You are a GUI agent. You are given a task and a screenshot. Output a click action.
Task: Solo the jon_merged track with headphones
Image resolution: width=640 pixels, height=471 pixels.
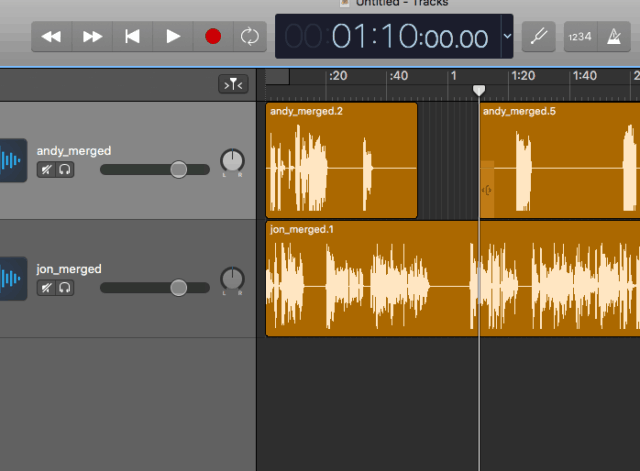click(x=65, y=288)
